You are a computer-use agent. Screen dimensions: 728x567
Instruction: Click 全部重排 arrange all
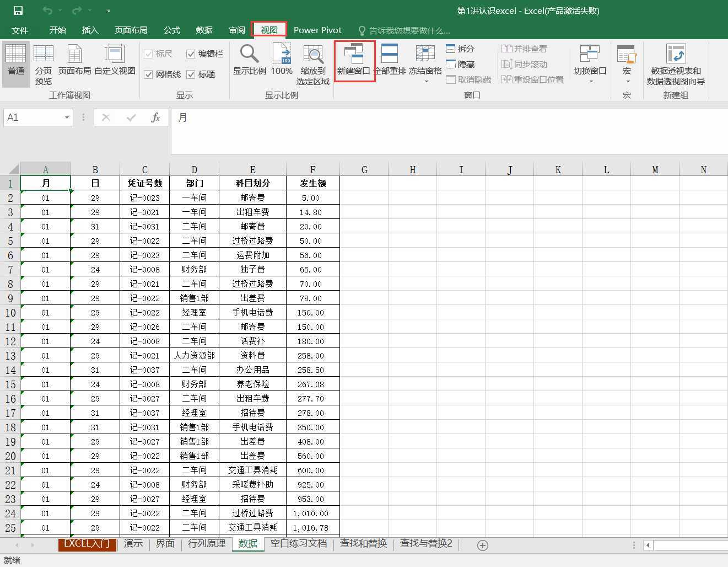pos(390,60)
